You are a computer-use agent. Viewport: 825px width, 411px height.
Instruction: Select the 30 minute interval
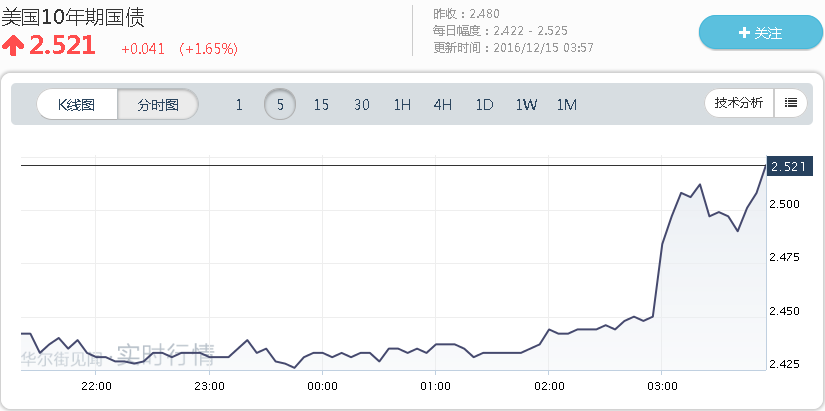click(362, 104)
